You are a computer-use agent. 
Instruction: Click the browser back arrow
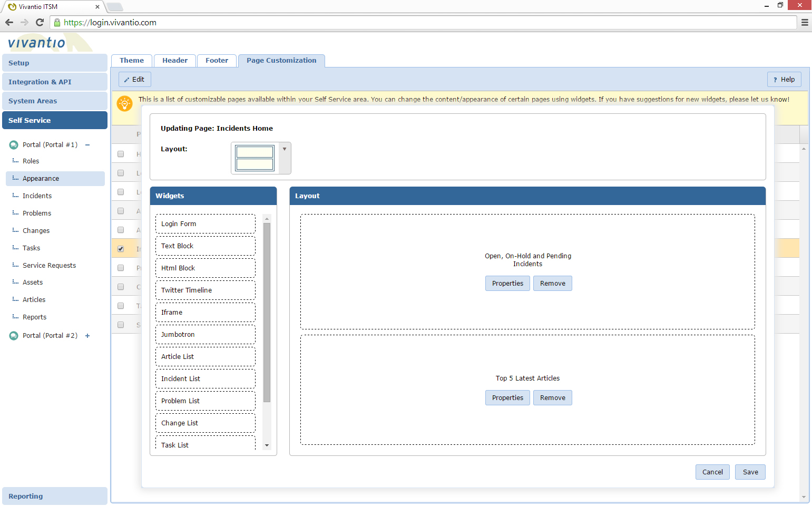[9, 22]
